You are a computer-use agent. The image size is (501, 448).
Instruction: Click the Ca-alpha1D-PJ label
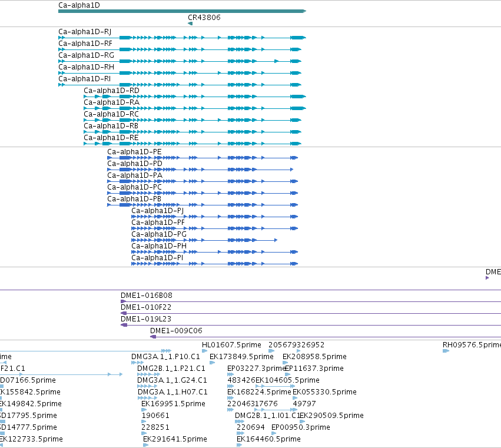(x=158, y=211)
